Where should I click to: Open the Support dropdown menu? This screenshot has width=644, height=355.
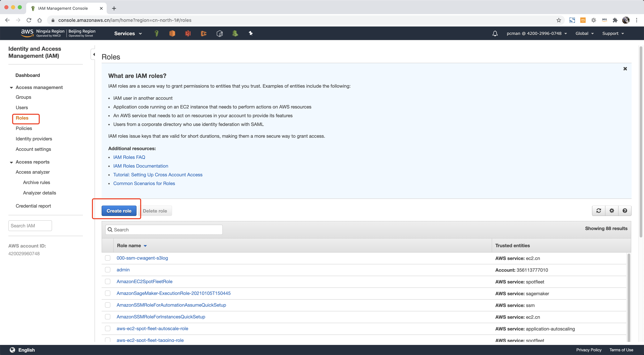(x=613, y=34)
